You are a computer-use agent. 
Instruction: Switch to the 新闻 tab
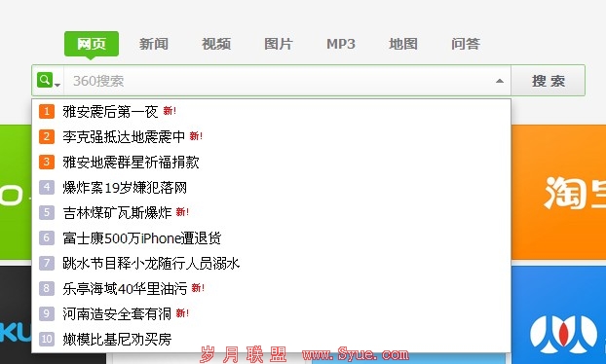(154, 44)
